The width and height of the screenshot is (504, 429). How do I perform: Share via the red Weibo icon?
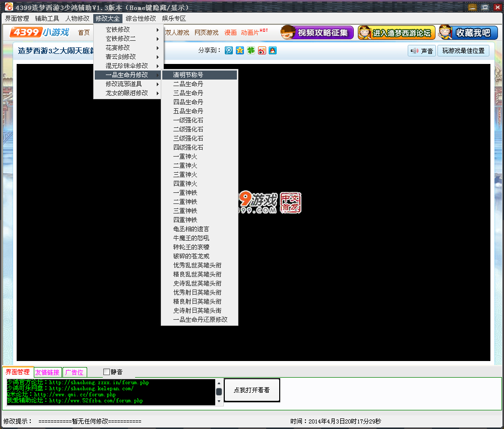tap(262, 50)
